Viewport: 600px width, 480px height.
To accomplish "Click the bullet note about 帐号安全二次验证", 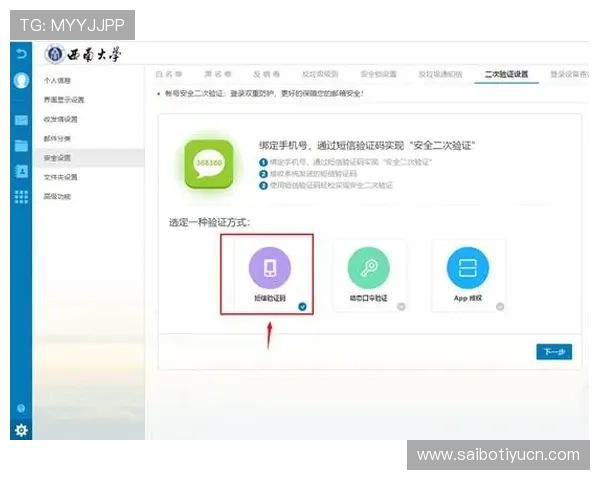I will coord(260,93).
